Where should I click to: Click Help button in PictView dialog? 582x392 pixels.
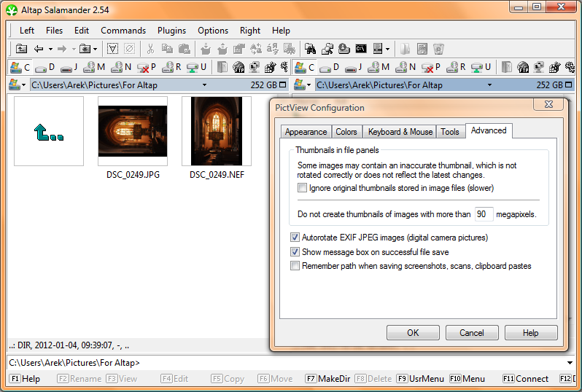531,333
